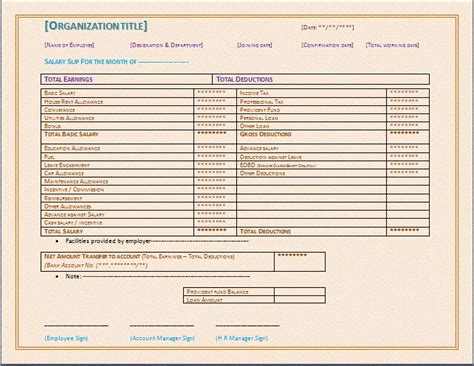Image resolution: width=474 pixels, height=366 pixels.
Task: Select the Conveyance row label
Action: coord(60,110)
